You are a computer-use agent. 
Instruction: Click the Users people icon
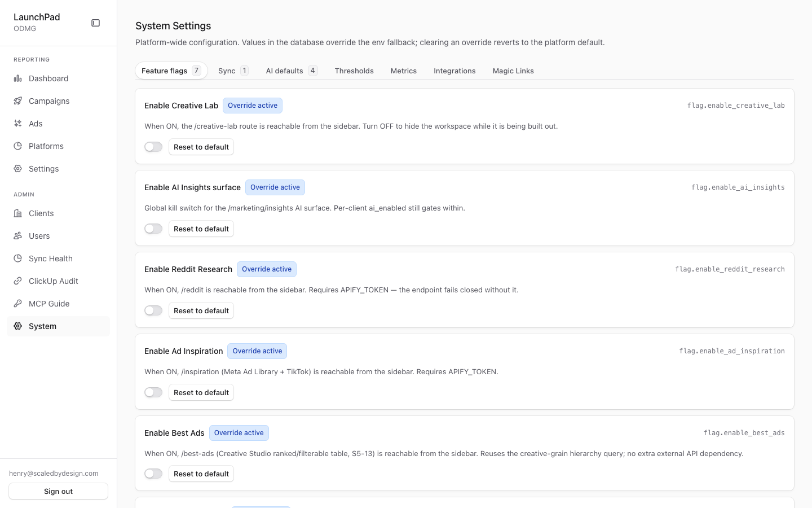click(x=18, y=236)
